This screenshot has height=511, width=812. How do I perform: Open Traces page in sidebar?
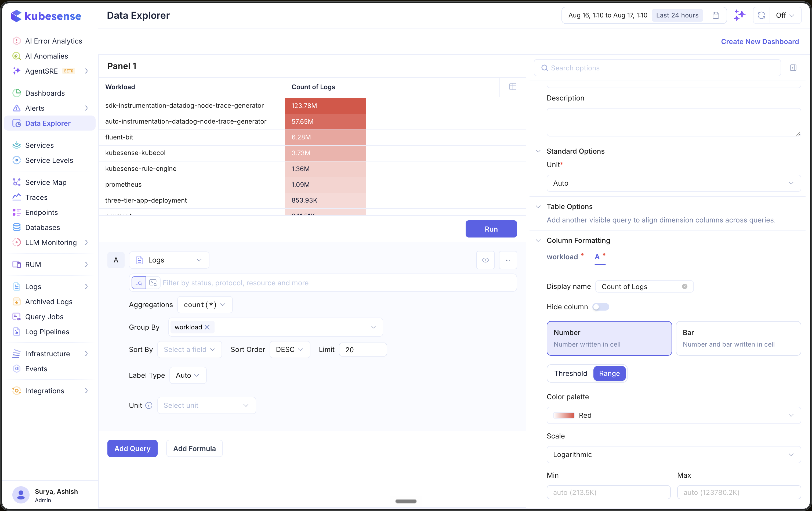click(36, 197)
